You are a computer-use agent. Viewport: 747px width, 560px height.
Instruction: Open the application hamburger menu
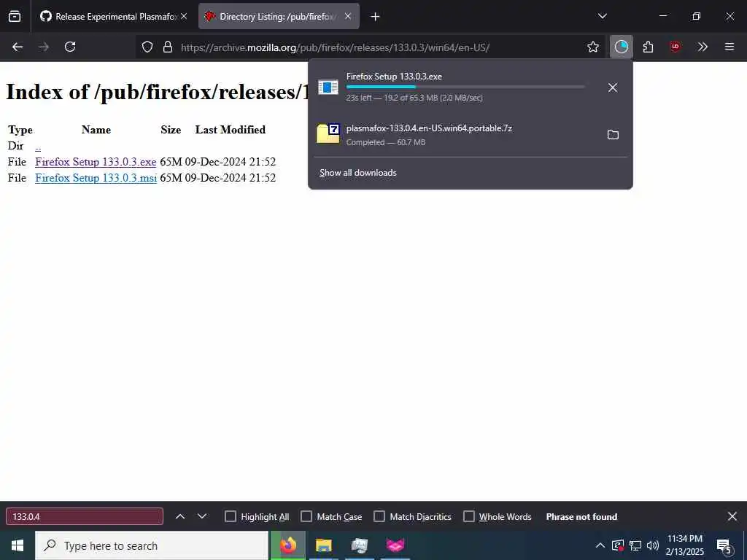729,47
